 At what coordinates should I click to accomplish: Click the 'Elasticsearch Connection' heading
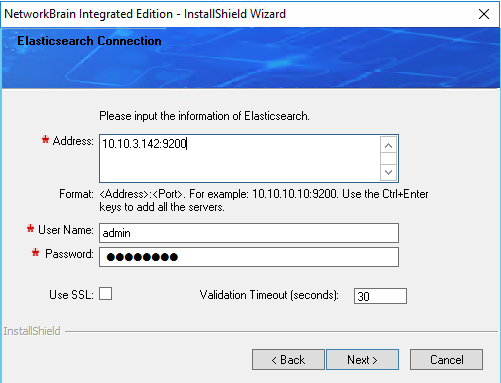pos(89,41)
